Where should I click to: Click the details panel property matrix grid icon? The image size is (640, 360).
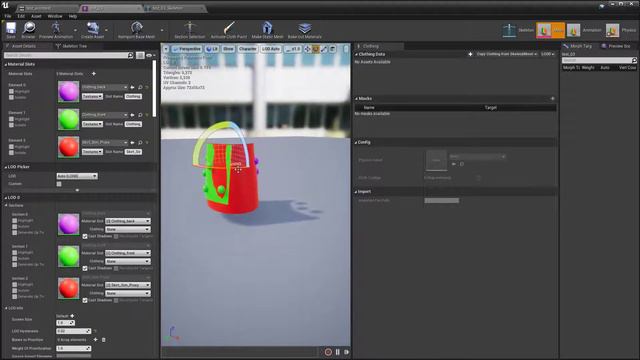[x=140, y=55]
